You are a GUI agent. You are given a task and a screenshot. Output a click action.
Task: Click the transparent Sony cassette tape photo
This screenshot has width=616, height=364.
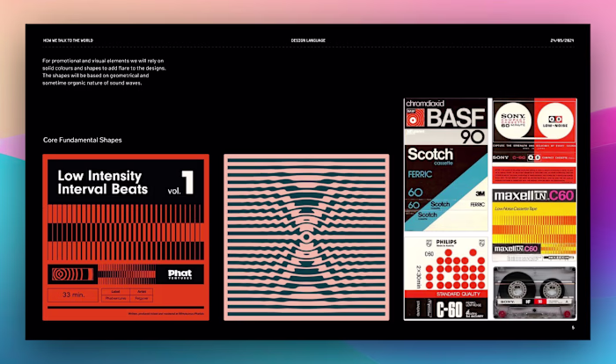point(534,293)
